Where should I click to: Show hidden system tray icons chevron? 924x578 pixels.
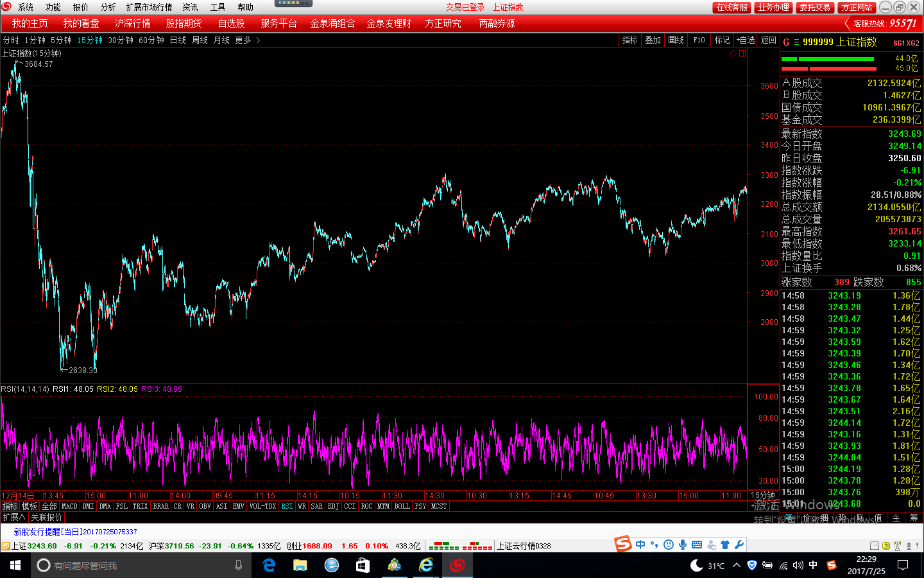(737, 565)
